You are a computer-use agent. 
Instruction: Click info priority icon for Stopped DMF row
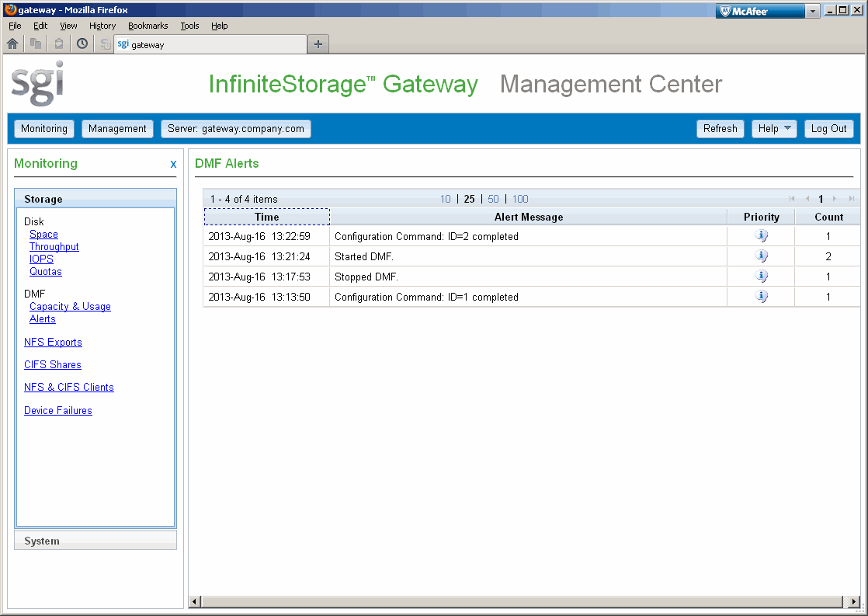point(761,277)
